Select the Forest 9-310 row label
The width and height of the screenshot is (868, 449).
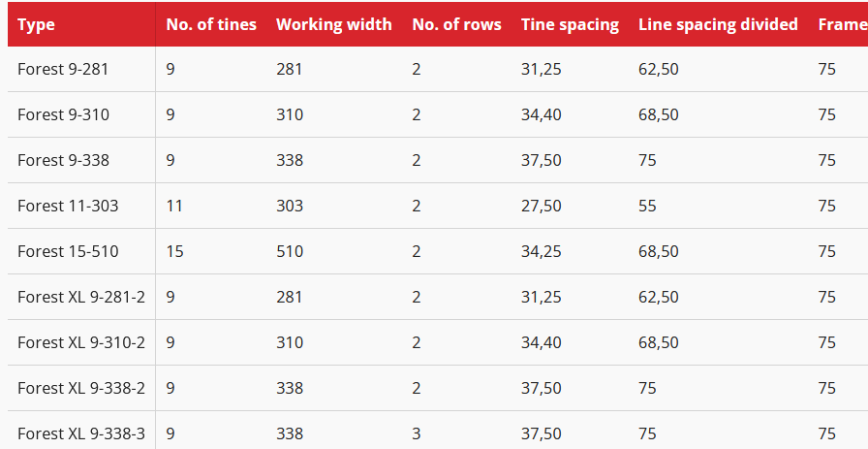(63, 114)
